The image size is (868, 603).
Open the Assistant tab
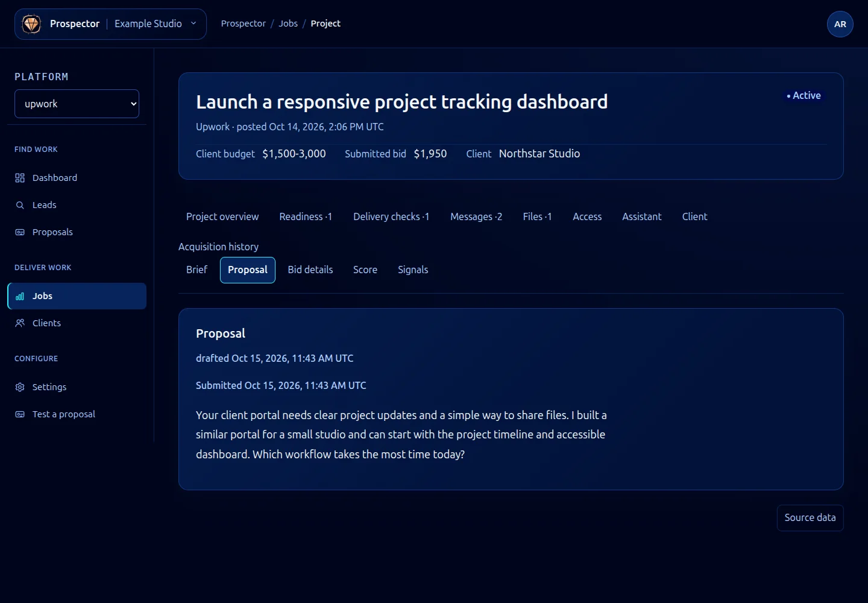pos(642,216)
